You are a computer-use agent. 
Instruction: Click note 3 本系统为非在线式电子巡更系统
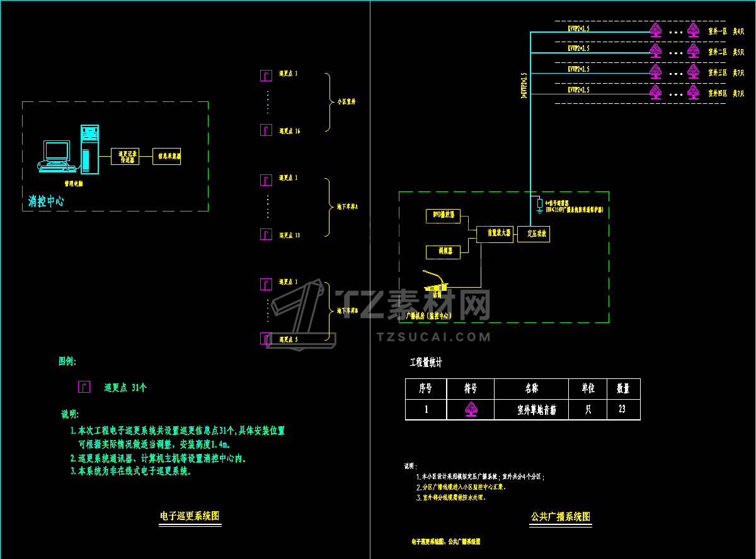click(131, 470)
